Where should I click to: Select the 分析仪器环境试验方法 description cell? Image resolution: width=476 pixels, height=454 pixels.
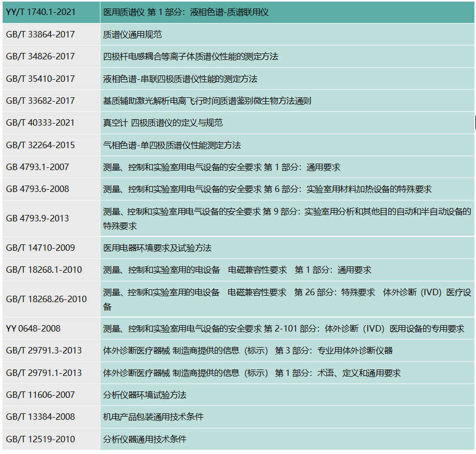(145, 395)
